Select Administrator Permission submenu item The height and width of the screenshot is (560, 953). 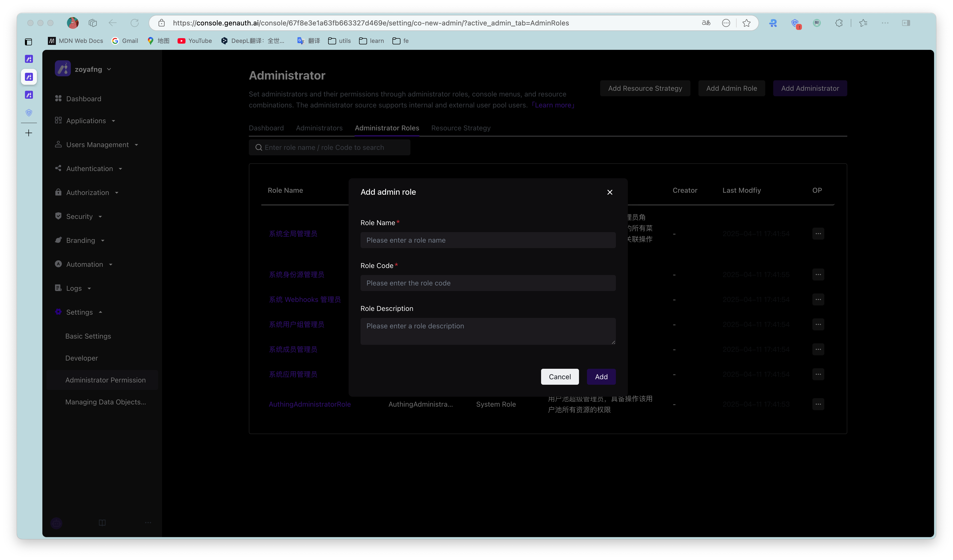point(102,380)
